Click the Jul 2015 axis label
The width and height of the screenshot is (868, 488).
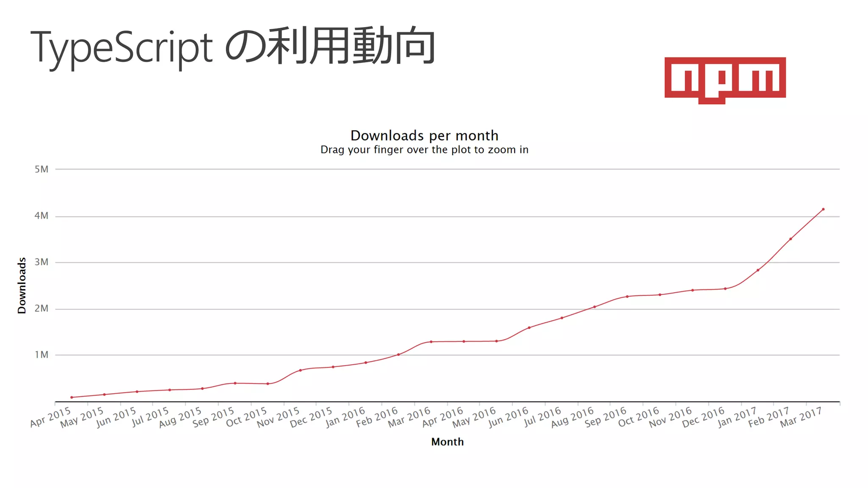click(x=150, y=417)
